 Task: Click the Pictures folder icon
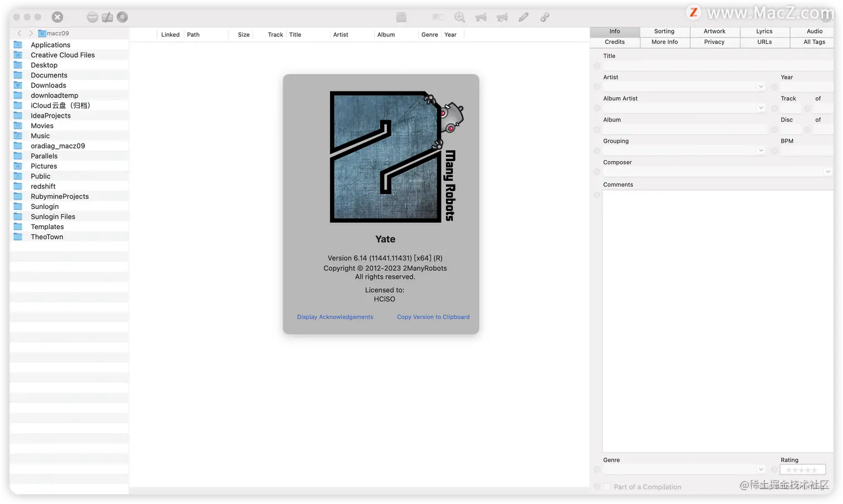18,166
